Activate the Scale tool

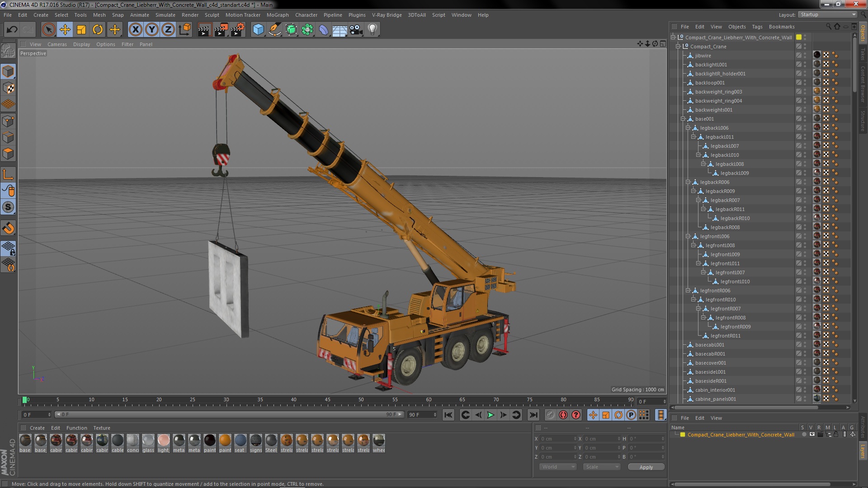click(81, 30)
